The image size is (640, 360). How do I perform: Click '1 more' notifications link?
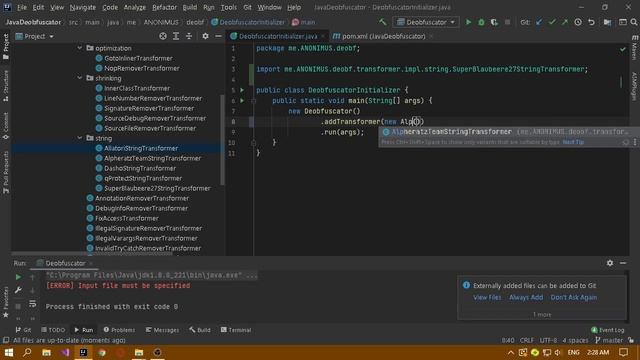542,314
